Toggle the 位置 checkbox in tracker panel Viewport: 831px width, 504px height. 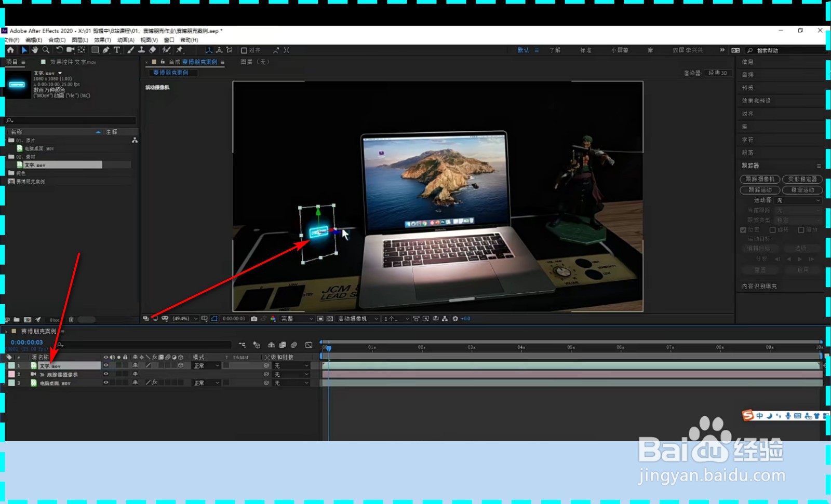click(743, 229)
